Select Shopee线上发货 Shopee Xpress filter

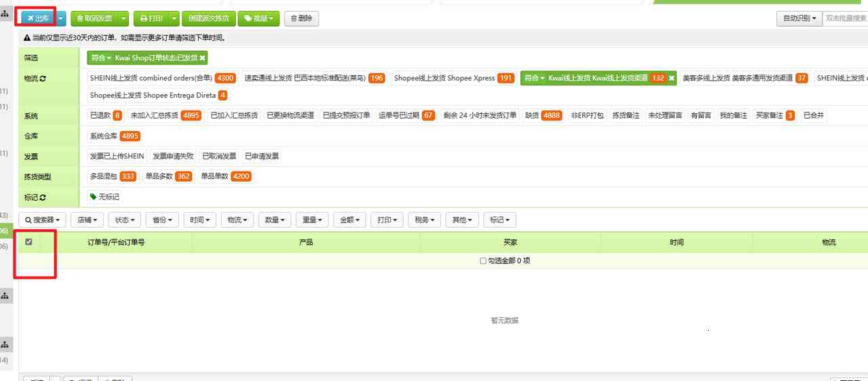(454, 78)
